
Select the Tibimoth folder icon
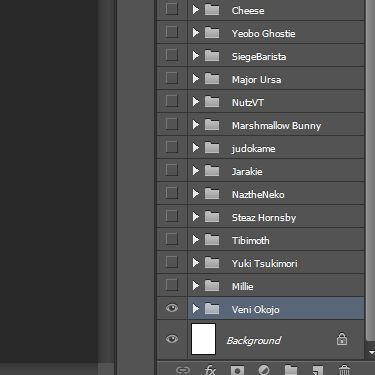pos(212,240)
